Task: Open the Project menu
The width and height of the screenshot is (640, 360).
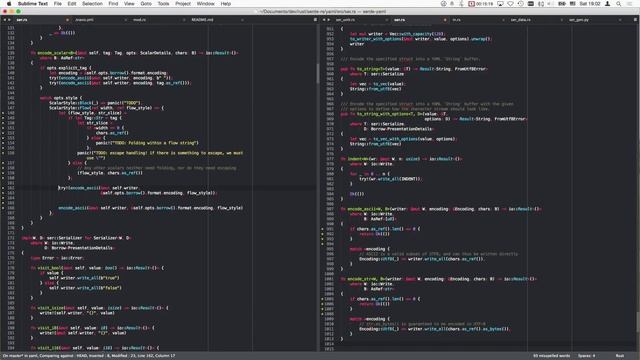Action: [x=183, y=4]
